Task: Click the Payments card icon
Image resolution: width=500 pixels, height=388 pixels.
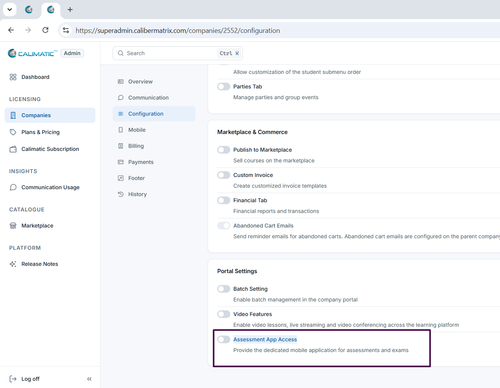Action: coord(121,162)
